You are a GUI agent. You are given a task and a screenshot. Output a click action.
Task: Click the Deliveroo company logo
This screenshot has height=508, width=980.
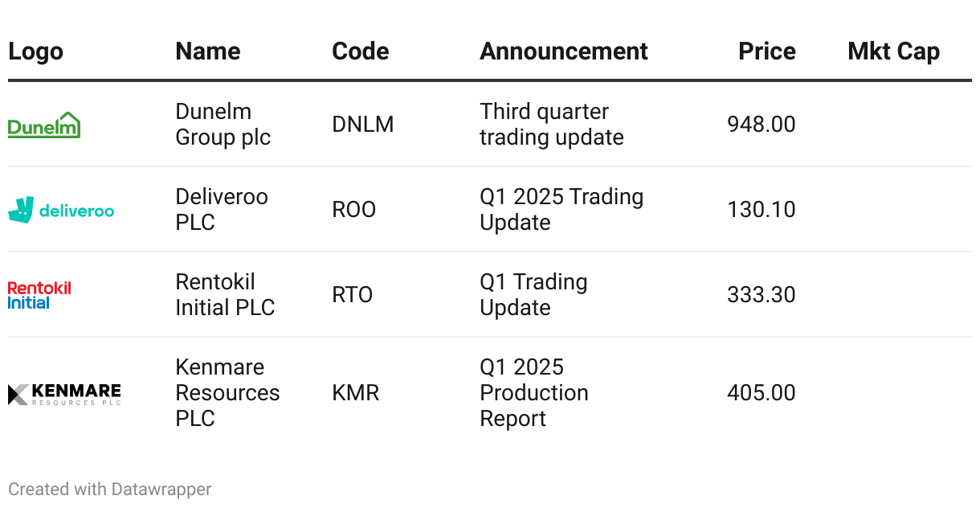tap(61, 210)
